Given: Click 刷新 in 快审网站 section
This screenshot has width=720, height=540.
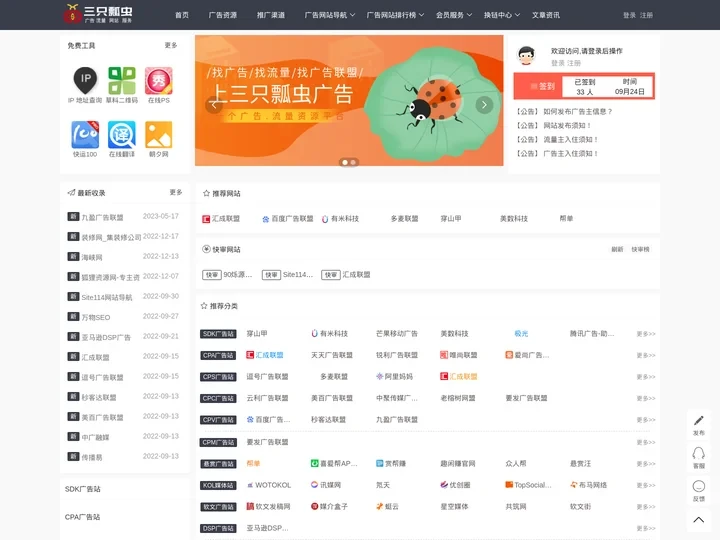Looking at the screenshot, I should [617, 249].
